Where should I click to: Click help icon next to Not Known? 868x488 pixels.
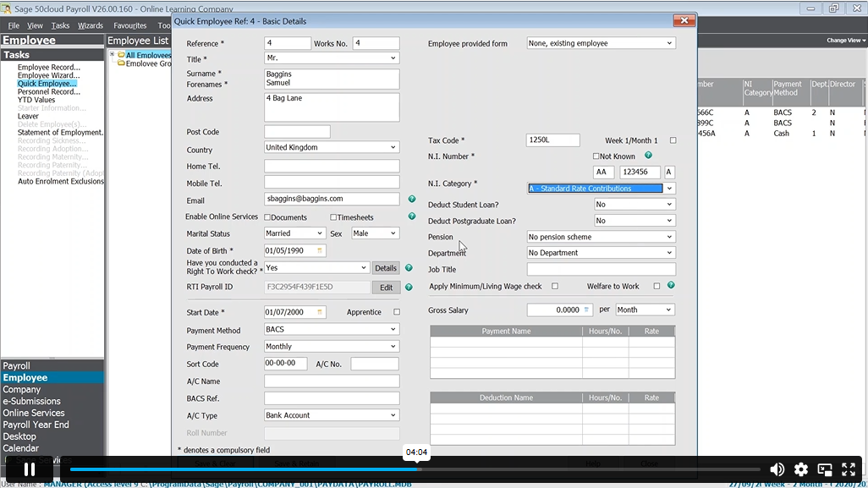648,156
